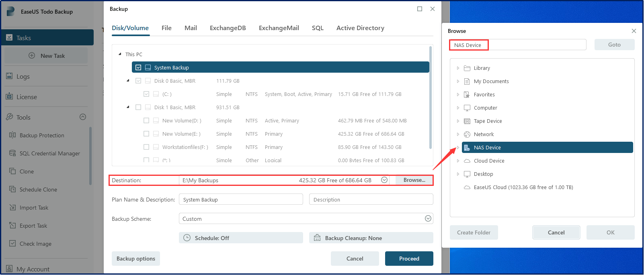Expand the Computer node arrow
This screenshot has height=275, width=644.
point(458,108)
